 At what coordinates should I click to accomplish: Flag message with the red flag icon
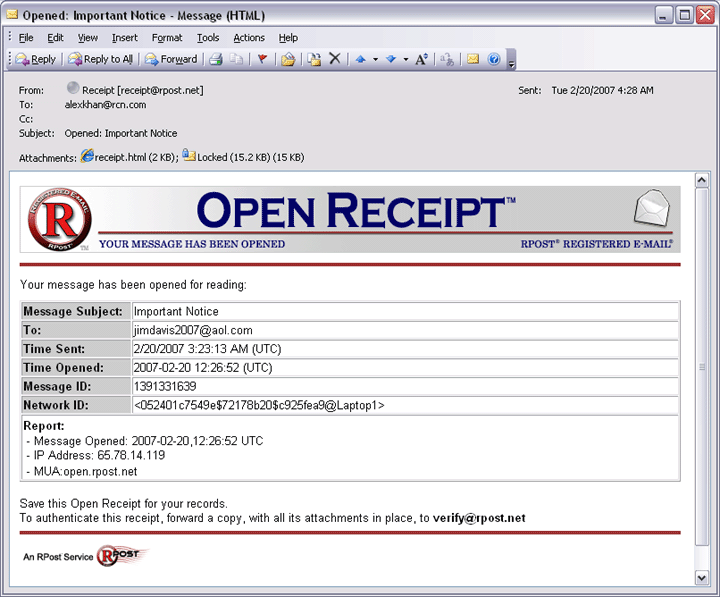262,59
